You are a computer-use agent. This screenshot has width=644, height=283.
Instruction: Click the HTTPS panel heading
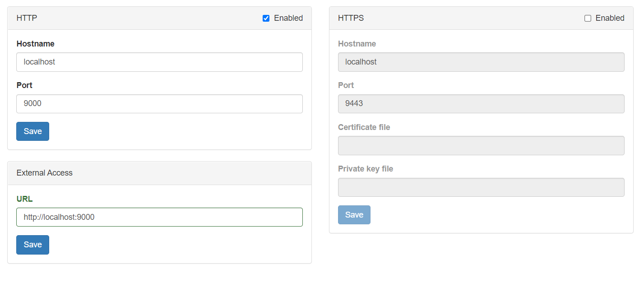(351, 18)
